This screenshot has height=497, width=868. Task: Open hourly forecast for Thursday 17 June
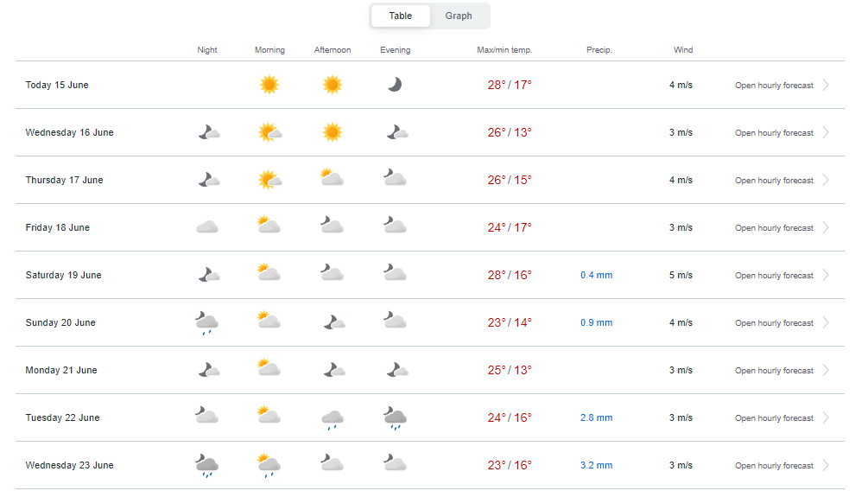(x=774, y=181)
